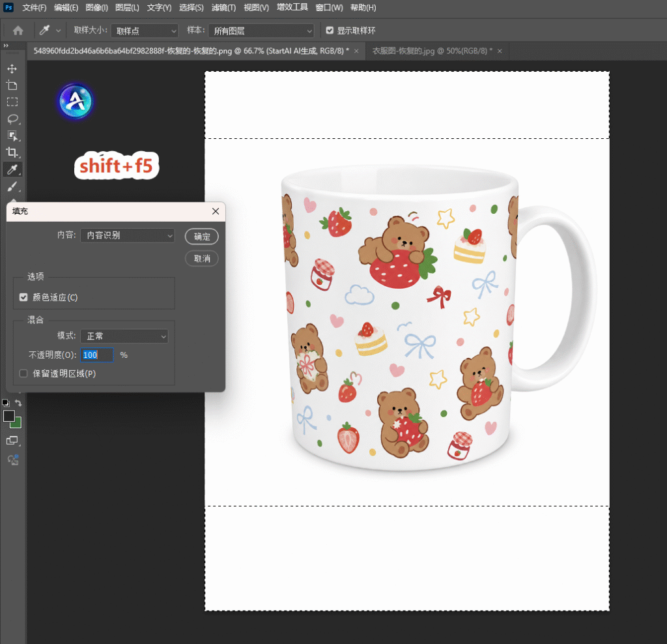Screen dimensions: 667x644
Task: Select the Crop tool
Action: click(x=12, y=153)
